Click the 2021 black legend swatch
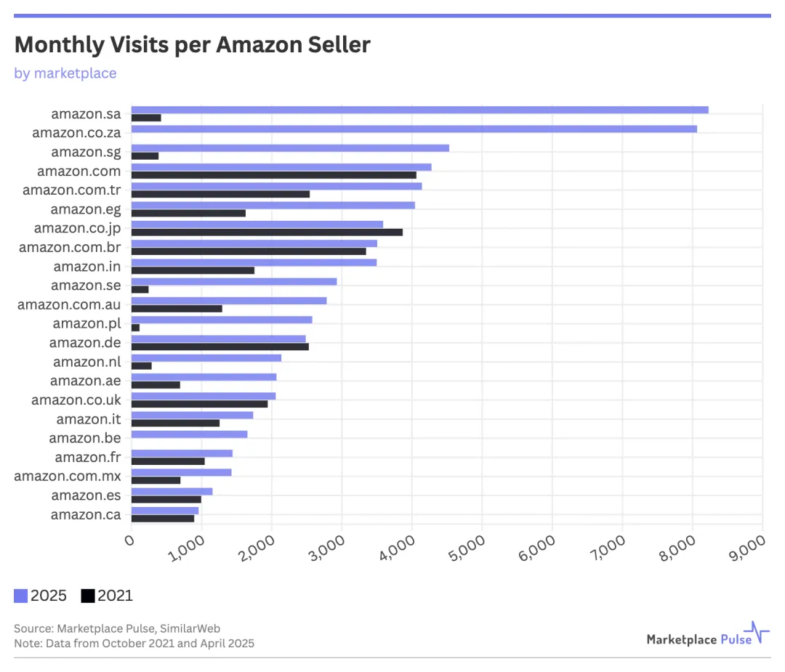Image resolution: width=785 pixels, height=672 pixels. click(88, 596)
